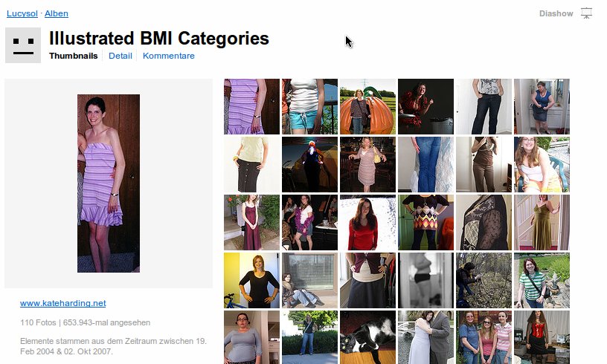Open the giant orange pumpkin thumbnail

(x=367, y=107)
